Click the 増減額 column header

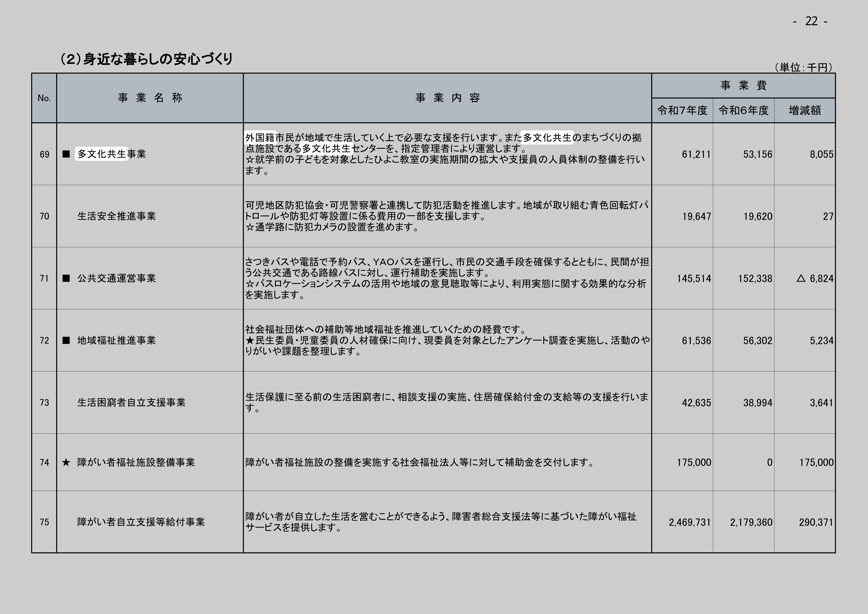coord(804,110)
